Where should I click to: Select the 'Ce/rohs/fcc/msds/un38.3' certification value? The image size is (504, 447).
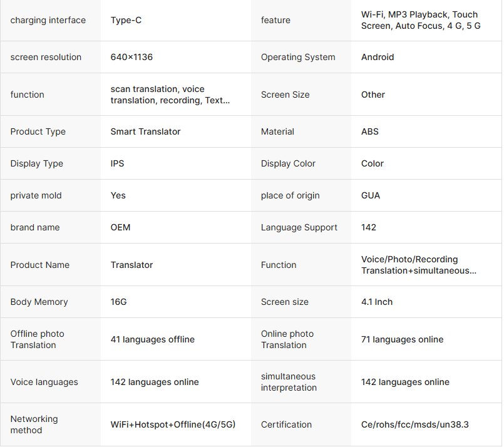[x=414, y=424]
